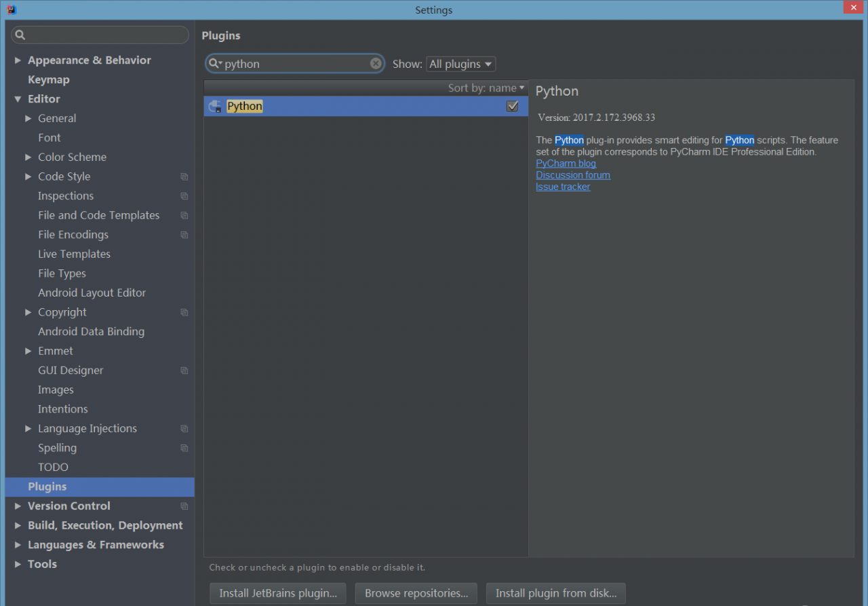Expand the Code Style node arrow
The image size is (868, 606).
pos(28,176)
